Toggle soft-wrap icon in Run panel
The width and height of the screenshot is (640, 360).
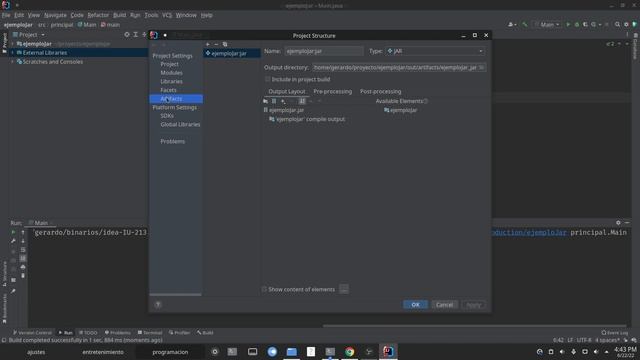23,249
